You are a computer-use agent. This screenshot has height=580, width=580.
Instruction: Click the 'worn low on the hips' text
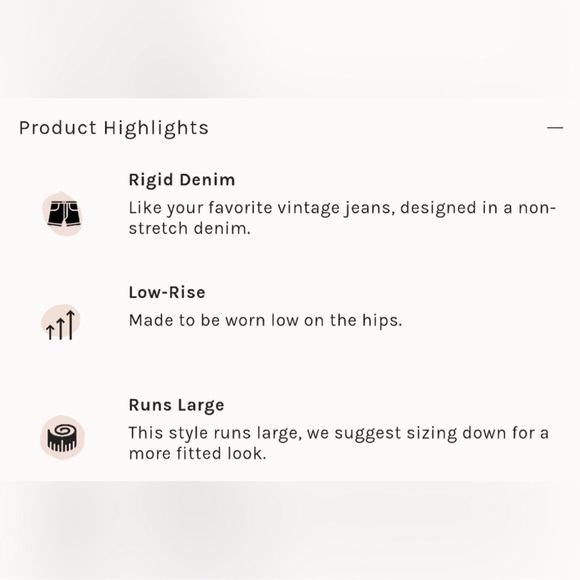[265, 320]
